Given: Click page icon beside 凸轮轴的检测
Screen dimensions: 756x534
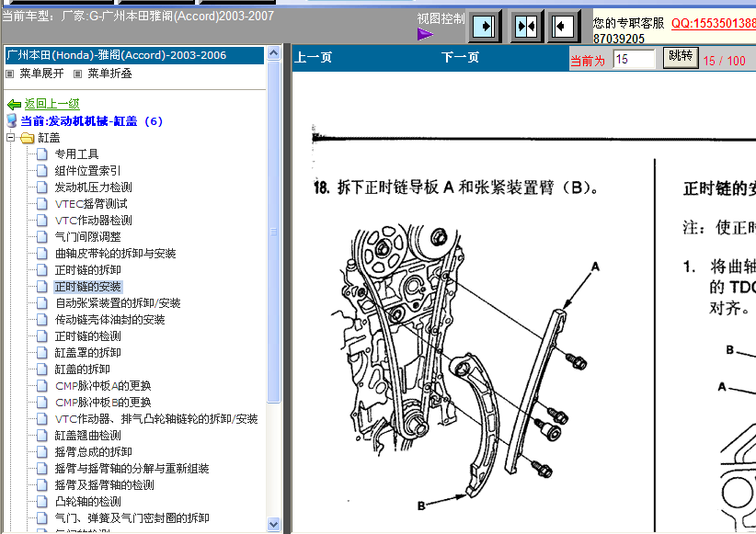Looking at the screenshot, I should click(x=42, y=501).
